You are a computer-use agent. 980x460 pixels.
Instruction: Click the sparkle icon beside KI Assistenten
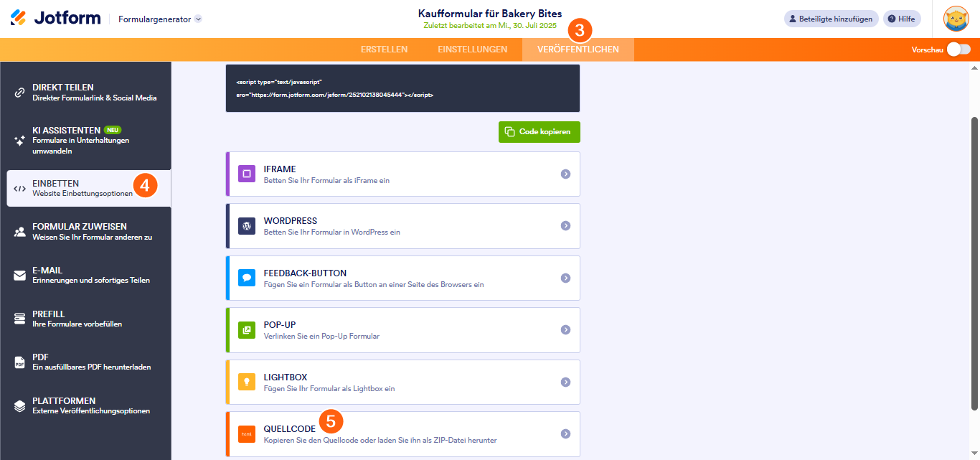tap(20, 141)
